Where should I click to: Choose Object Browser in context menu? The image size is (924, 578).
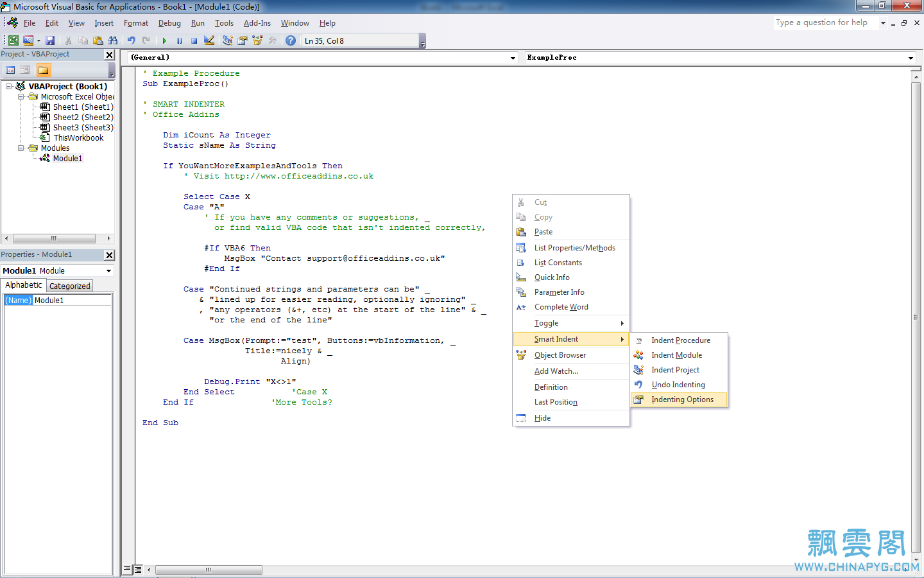click(x=571, y=355)
